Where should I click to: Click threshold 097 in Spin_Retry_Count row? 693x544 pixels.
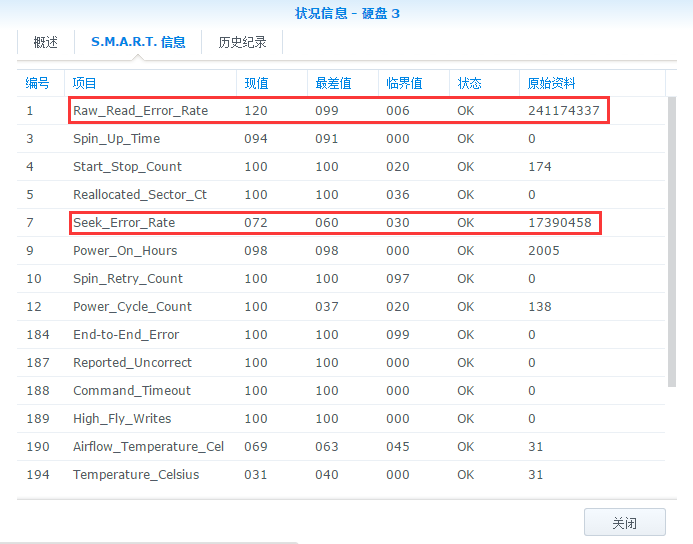[398, 278]
